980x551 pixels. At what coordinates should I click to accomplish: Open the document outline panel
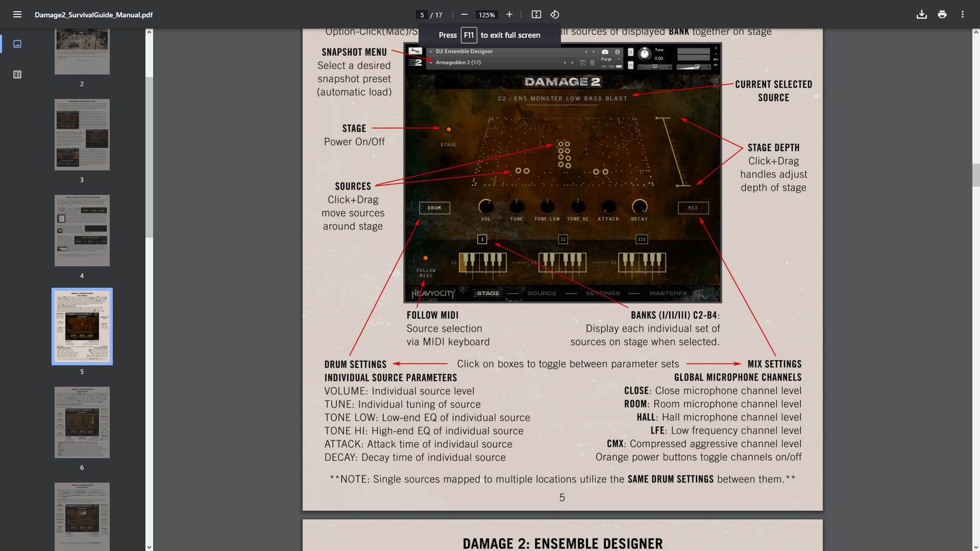[17, 74]
